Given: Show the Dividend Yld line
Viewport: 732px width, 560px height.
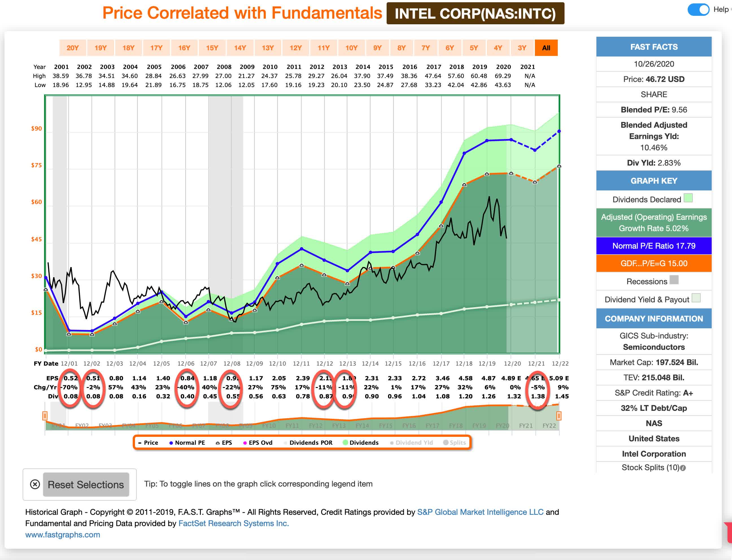Looking at the screenshot, I should pyautogui.click(x=414, y=443).
